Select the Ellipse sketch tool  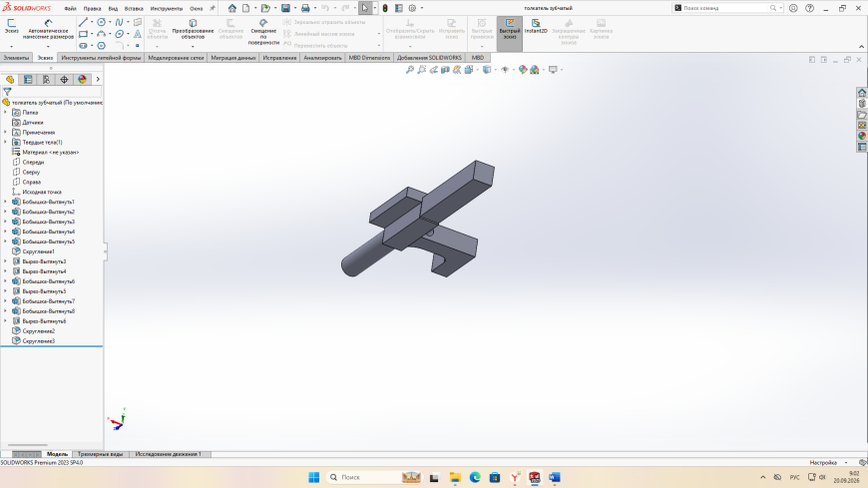[x=119, y=34]
